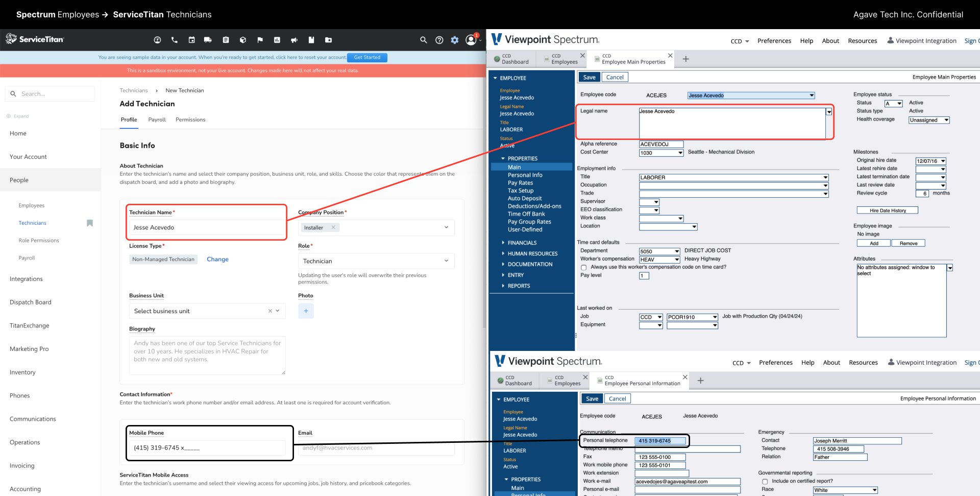Open the Cost Center 1030 dropdown

pyautogui.click(x=680, y=153)
